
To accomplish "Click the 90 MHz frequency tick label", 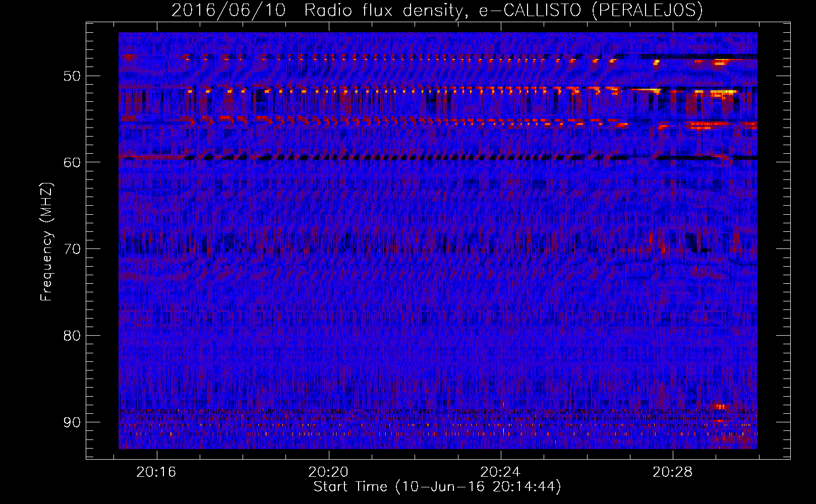I will click(x=72, y=422).
